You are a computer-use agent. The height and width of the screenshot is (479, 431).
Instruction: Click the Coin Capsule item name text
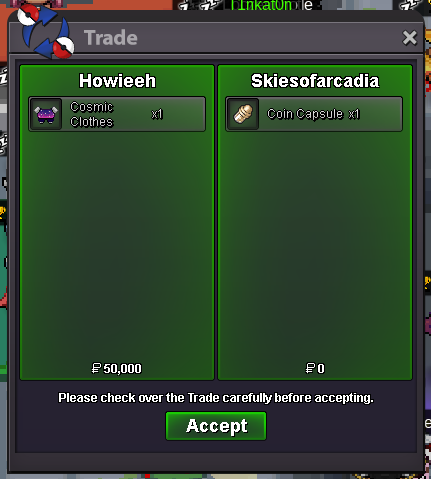click(305, 114)
